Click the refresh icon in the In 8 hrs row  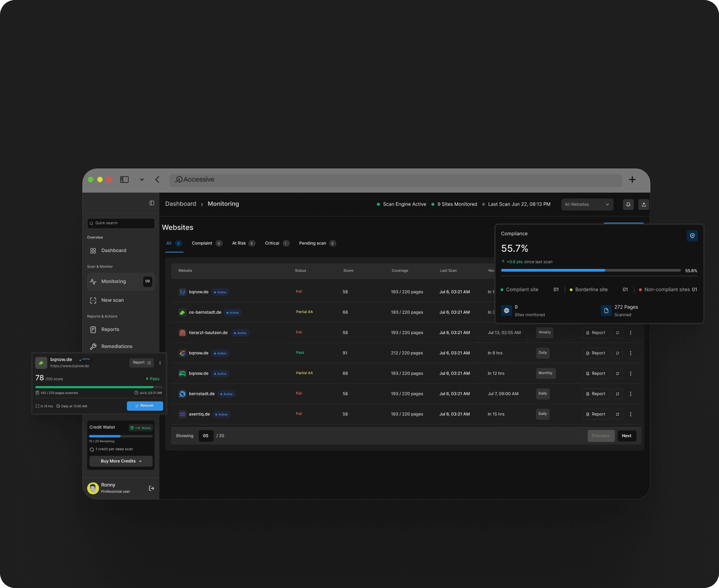(x=617, y=353)
